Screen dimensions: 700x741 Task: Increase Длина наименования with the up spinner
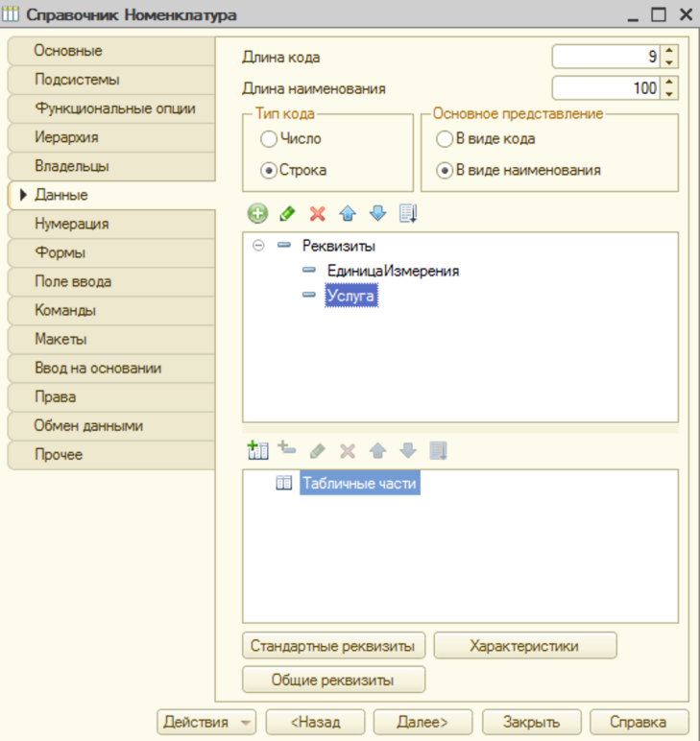pos(669,82)
